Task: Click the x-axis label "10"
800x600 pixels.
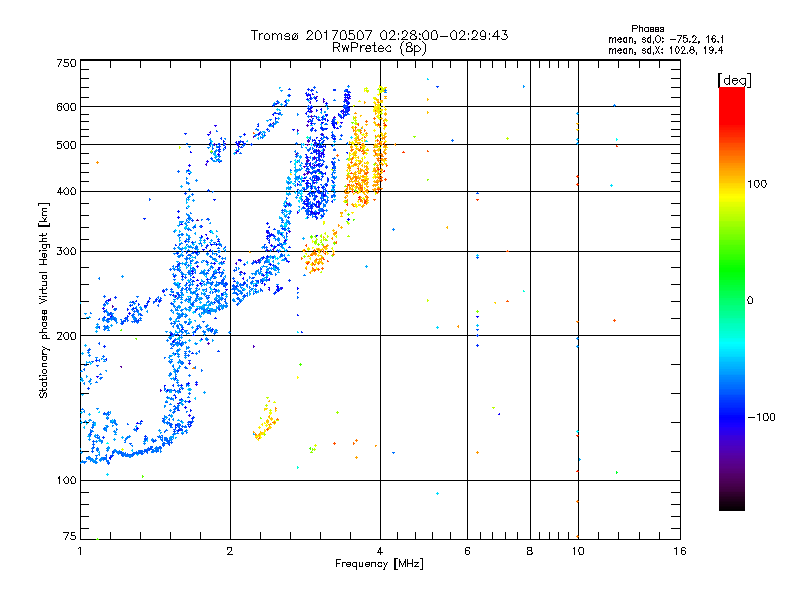Action: [x=578, y=551]
